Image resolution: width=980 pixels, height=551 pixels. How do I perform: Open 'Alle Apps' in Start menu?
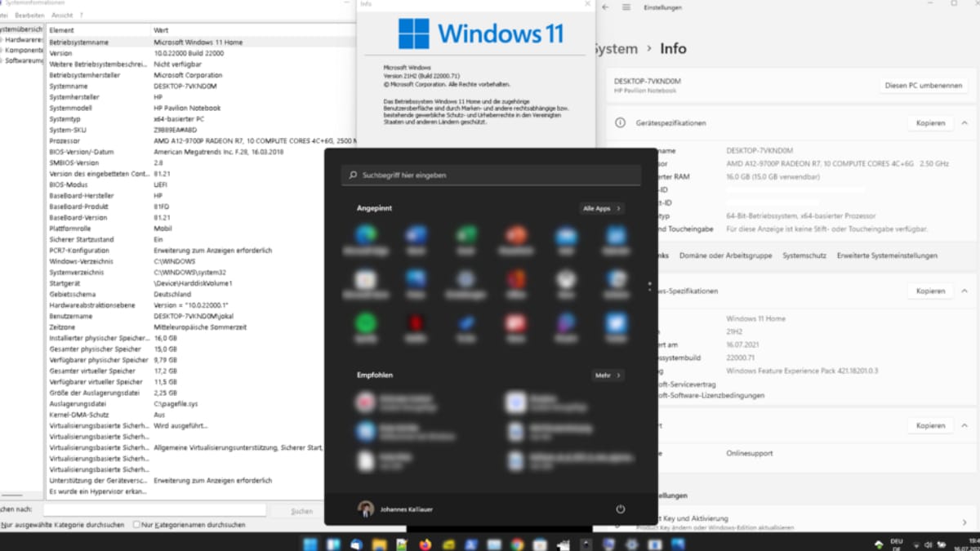point(602,208)
